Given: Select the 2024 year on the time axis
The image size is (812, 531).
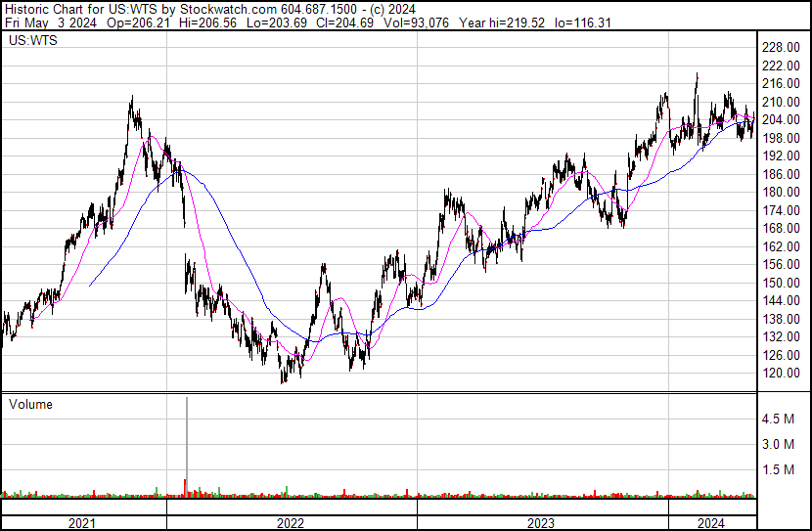Looking at the screenshot, I should [710, 523].
